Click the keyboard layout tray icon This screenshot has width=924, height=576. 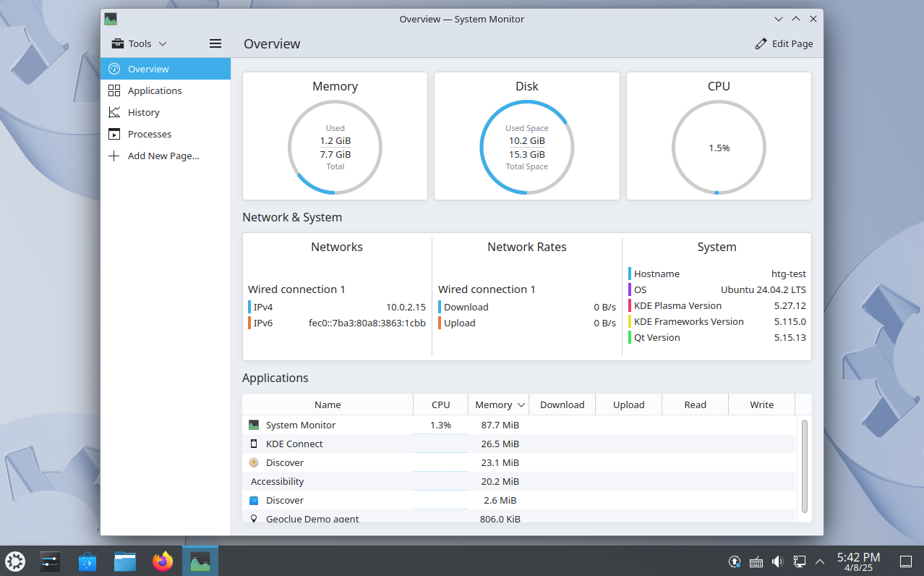pos(756,562)
